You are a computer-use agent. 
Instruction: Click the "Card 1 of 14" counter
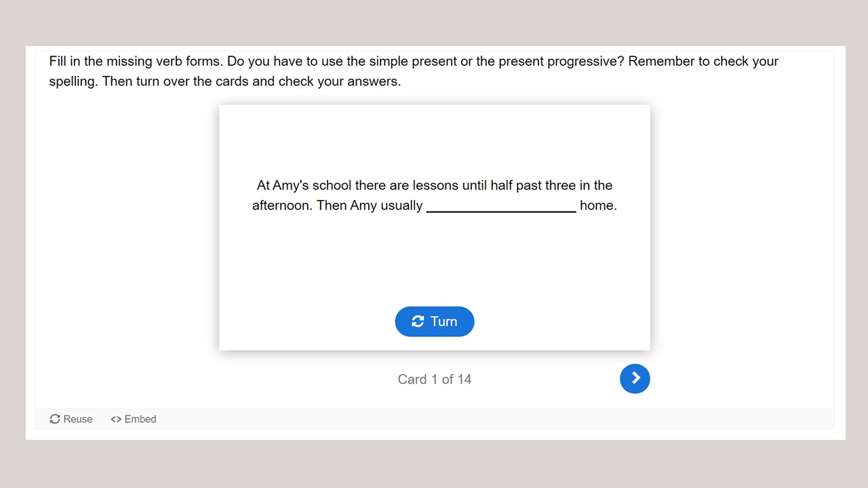tap(434, 379)
